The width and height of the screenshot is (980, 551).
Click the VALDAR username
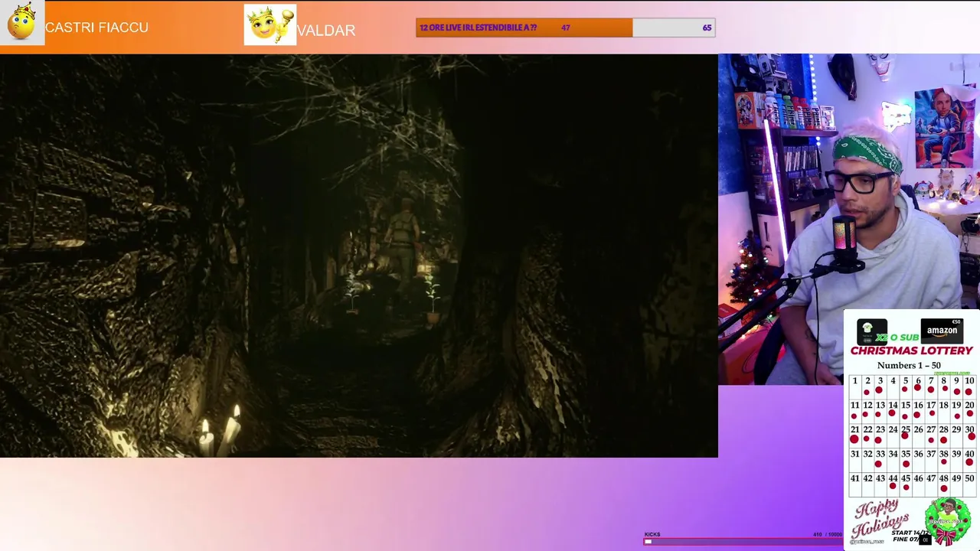click(326, 31)
